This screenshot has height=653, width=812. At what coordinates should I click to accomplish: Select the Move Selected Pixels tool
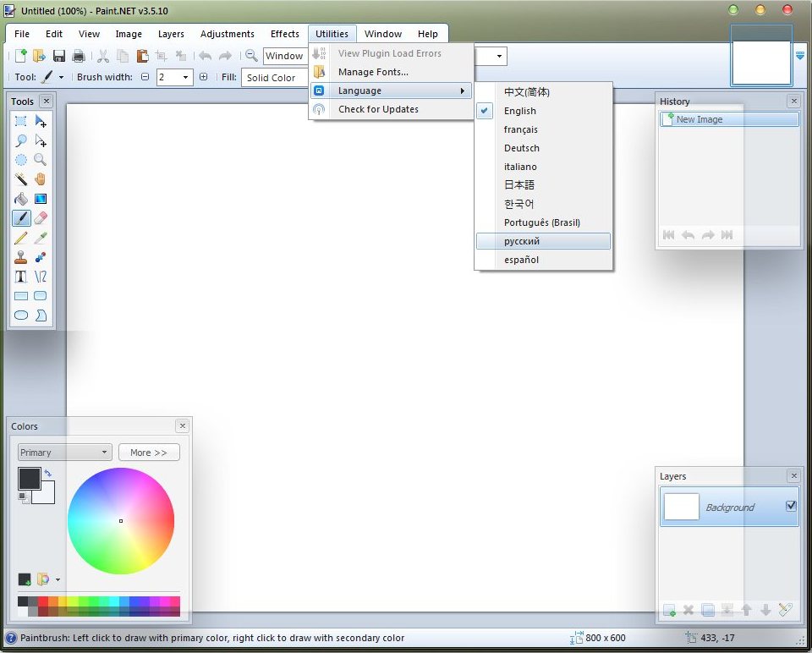pos(41,121)
